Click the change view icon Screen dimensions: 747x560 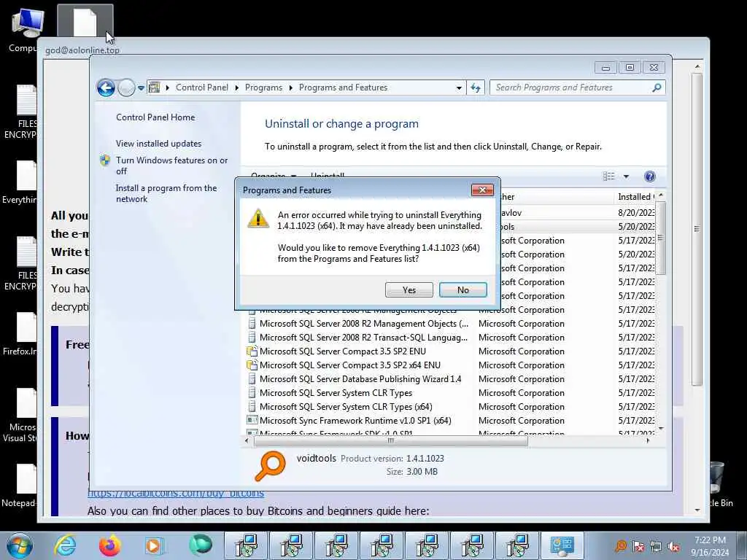[x=609, y=176]
